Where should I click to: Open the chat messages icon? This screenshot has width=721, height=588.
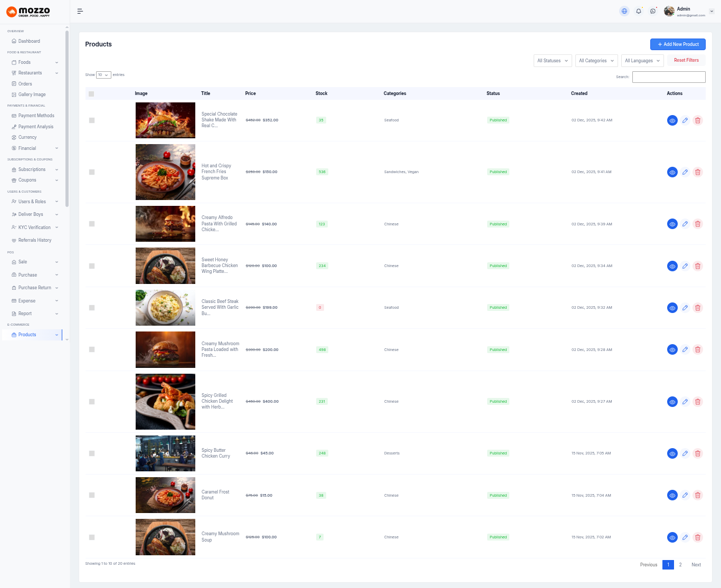tap(653, 11)
